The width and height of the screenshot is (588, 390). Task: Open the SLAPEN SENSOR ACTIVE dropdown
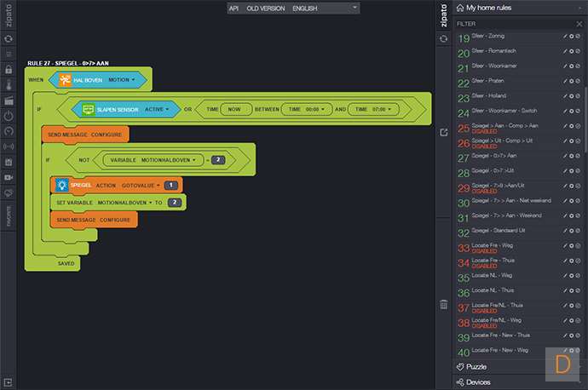[168, 109]
